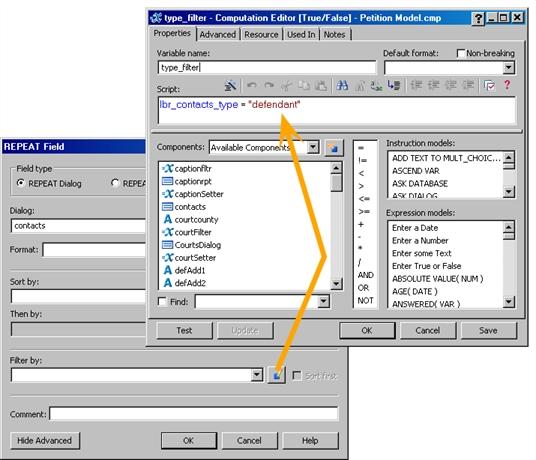Toggle the Find checkbox under components list
Screen dimensions: 536x460
[x=162, y=301]
